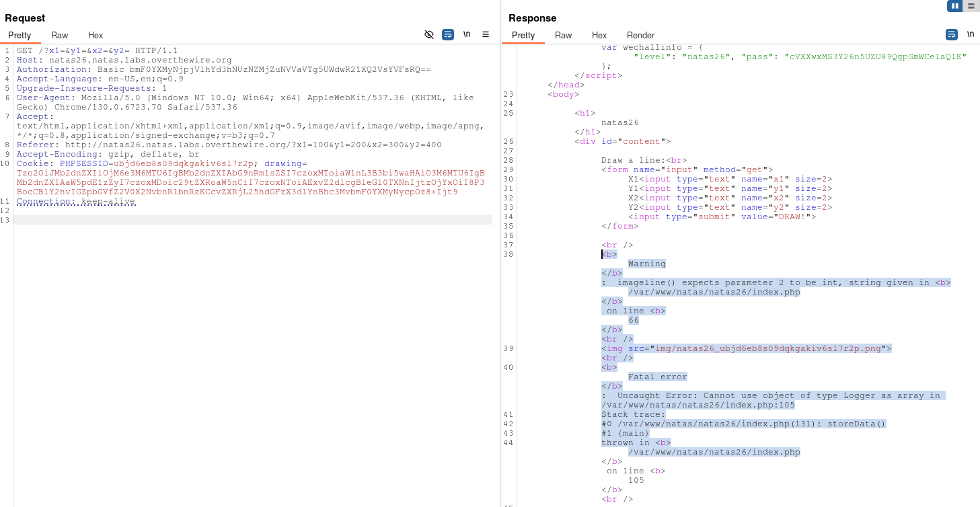This screenshot has width=980, height=507.
Task: Toggle the \n newline display in Request panel
Action: [x=467, y=34]
